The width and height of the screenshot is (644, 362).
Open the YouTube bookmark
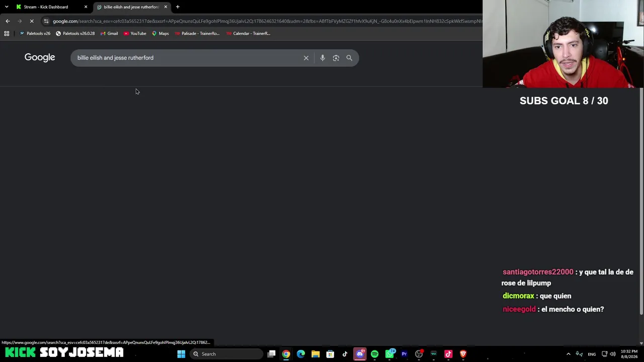135,34
